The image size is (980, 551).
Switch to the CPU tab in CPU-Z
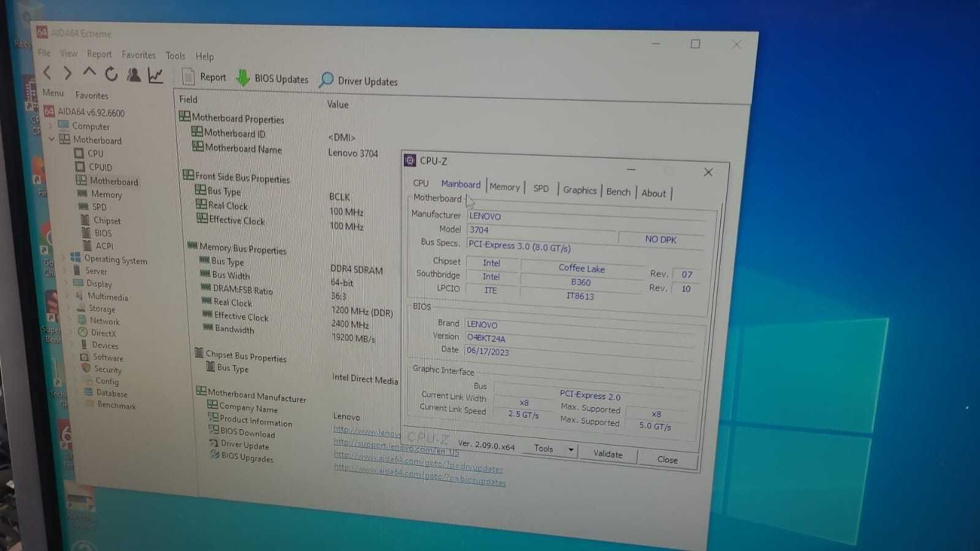point(421,183)
